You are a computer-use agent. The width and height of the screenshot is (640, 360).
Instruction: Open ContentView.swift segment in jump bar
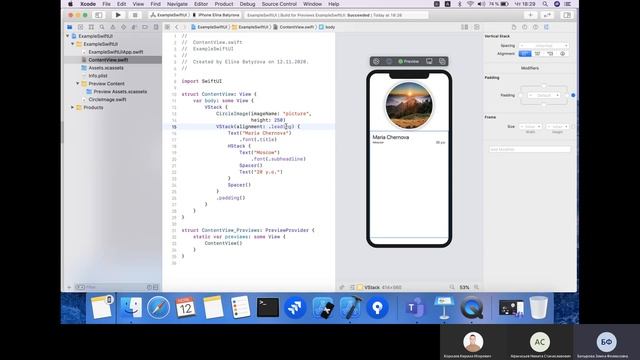point(294,27)
